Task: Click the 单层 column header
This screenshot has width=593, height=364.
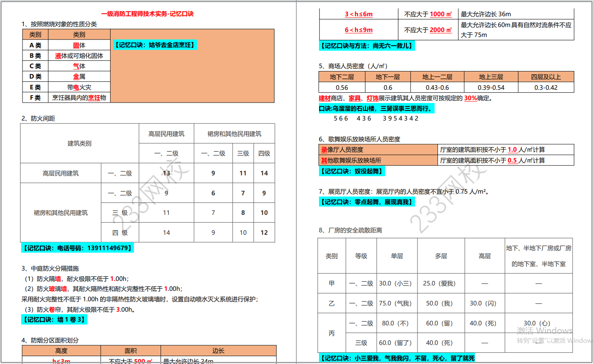Action: click(397, 256)
